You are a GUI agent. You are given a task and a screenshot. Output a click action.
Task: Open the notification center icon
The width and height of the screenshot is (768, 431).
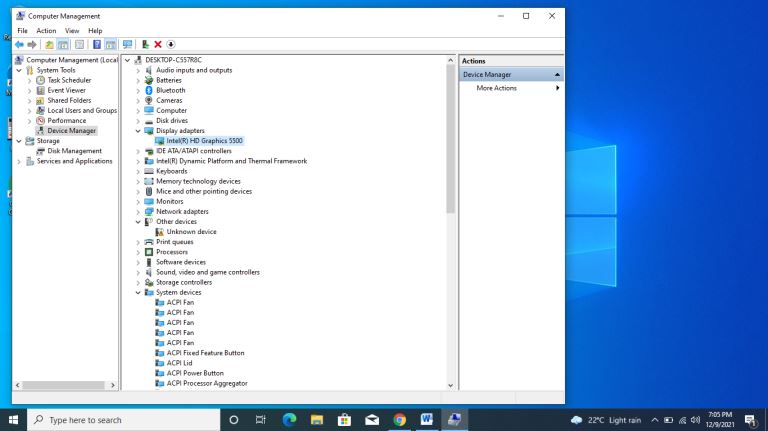(750, 420)
